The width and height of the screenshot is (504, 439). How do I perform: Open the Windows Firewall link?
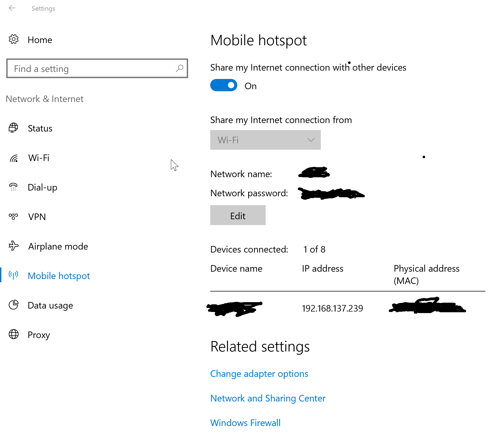coord(245,423)
